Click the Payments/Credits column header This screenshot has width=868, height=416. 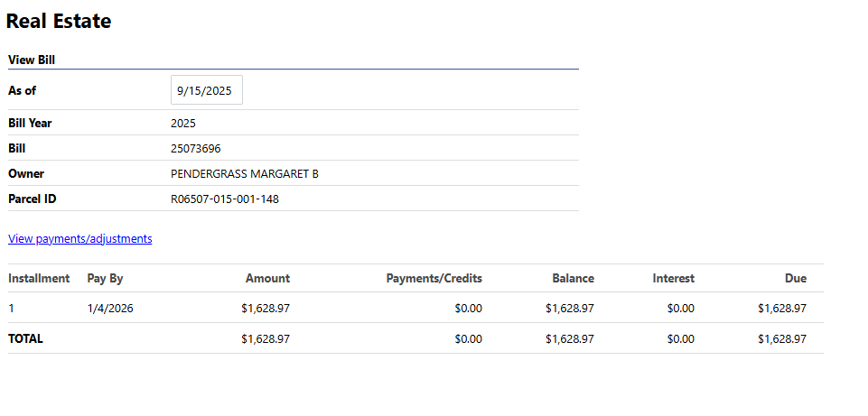coord(434,278)
